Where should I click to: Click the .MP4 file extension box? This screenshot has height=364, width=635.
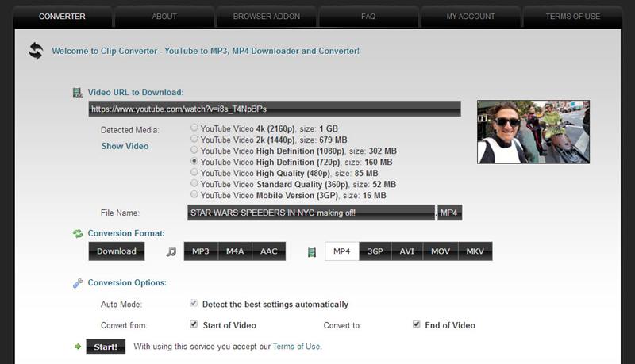pos(449,213)
